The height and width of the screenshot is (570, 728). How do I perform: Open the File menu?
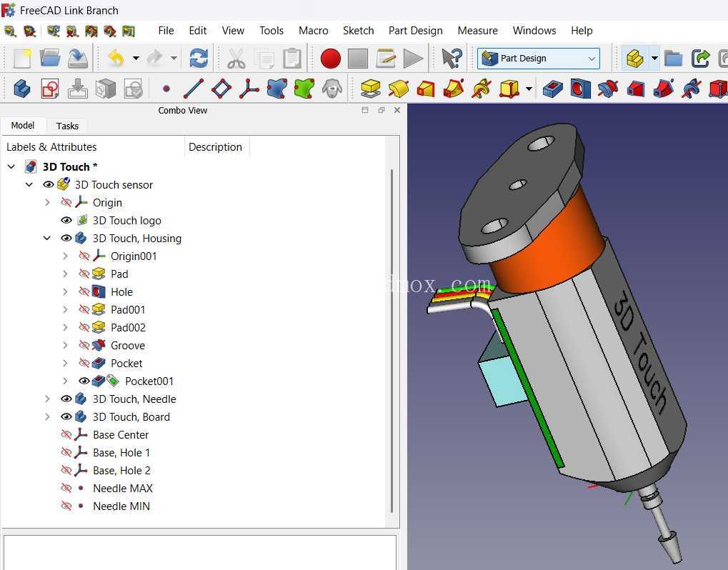pos(166,31)
